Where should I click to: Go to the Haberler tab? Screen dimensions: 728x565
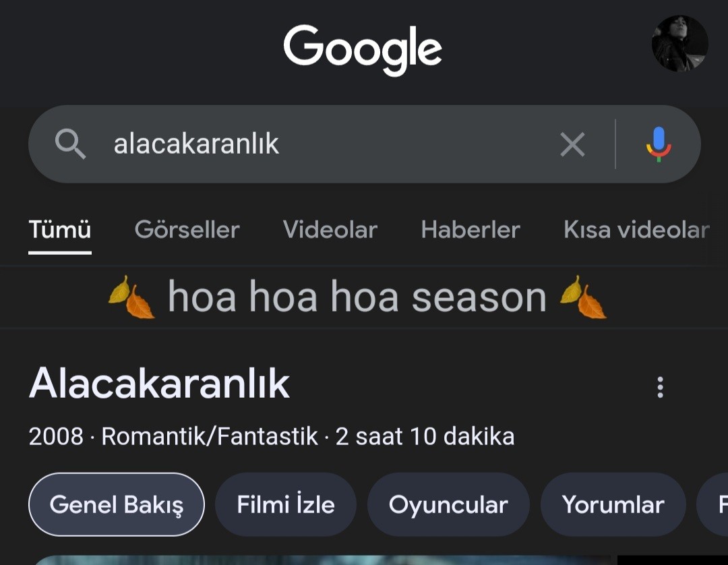pyautogui.click(x=471, y=230)
